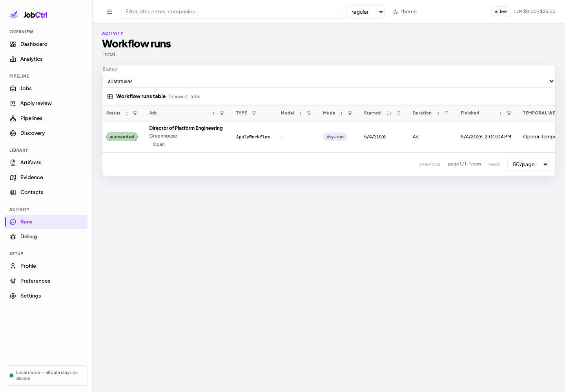The image size is (565, 392).
Task: Click the JobCtrl logo icon
Action: coord(14,15)
